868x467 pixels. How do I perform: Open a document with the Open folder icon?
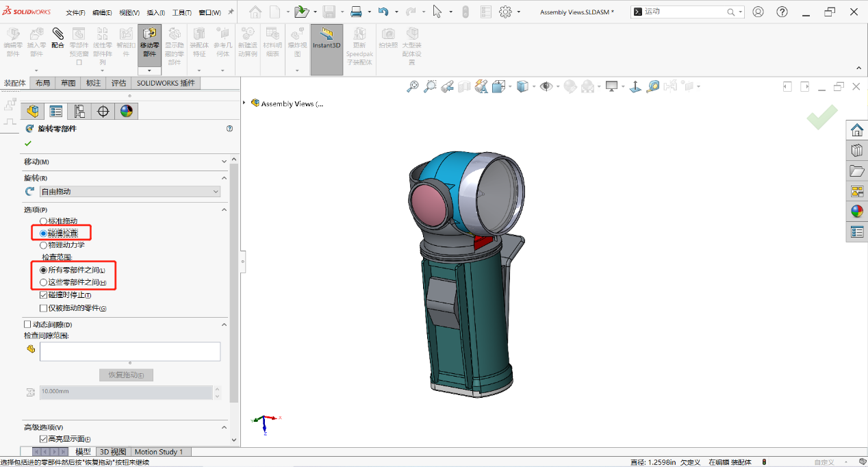[302, 12]
